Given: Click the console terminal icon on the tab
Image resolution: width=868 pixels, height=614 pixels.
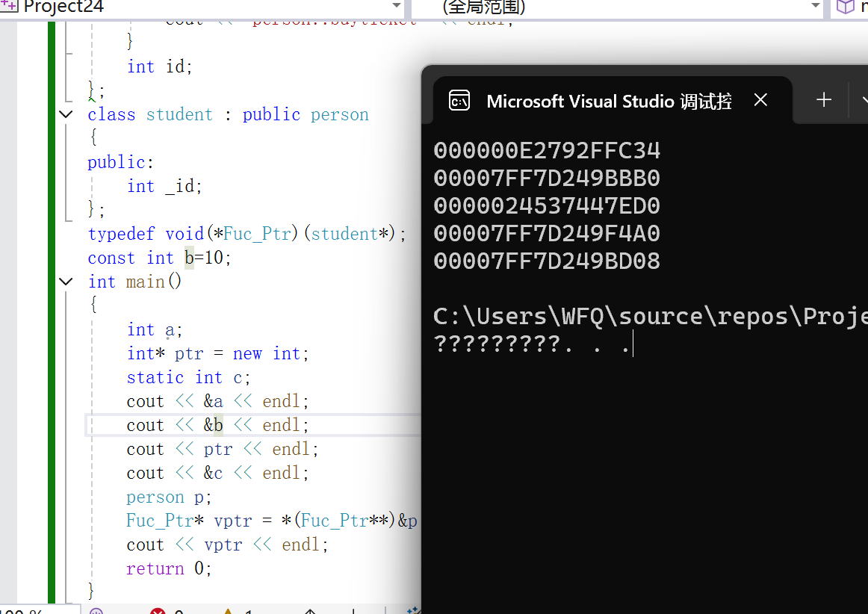Looking at the screenshot, I should pyautogui.click(x=459, y=101).
